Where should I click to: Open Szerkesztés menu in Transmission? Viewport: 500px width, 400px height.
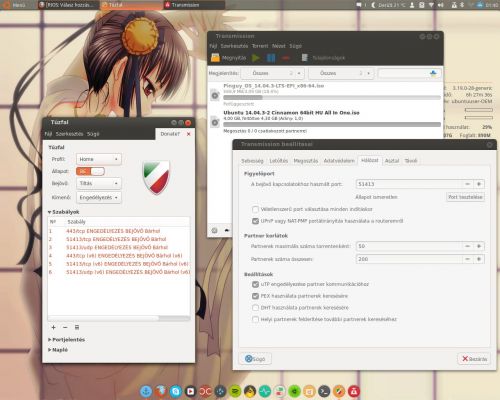(x=234, y=46)
